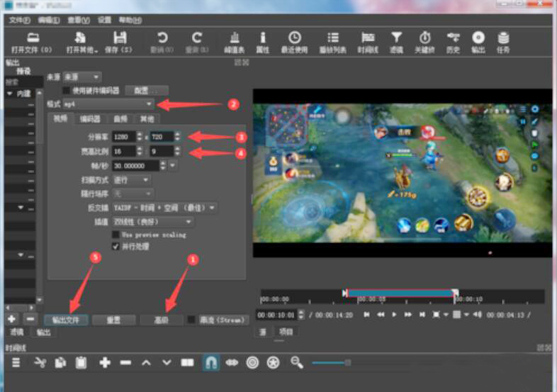
Task: Switch to the 音频 audio tab
Action: click(x=120, y=118)
